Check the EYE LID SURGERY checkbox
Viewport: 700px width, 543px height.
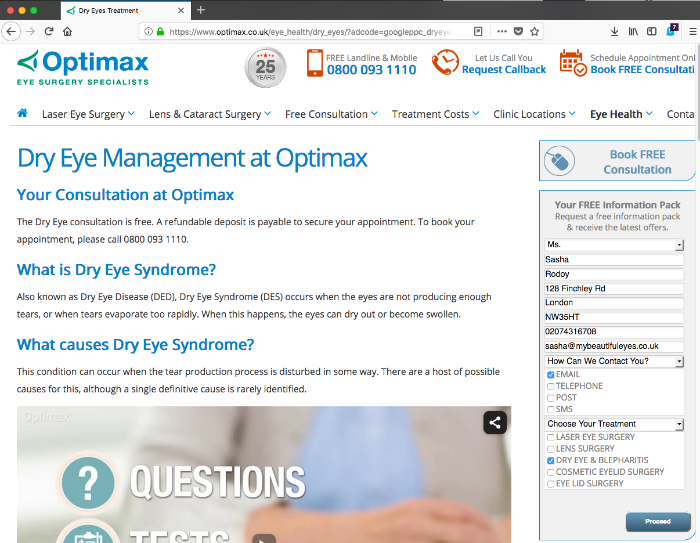click(550, 484)
